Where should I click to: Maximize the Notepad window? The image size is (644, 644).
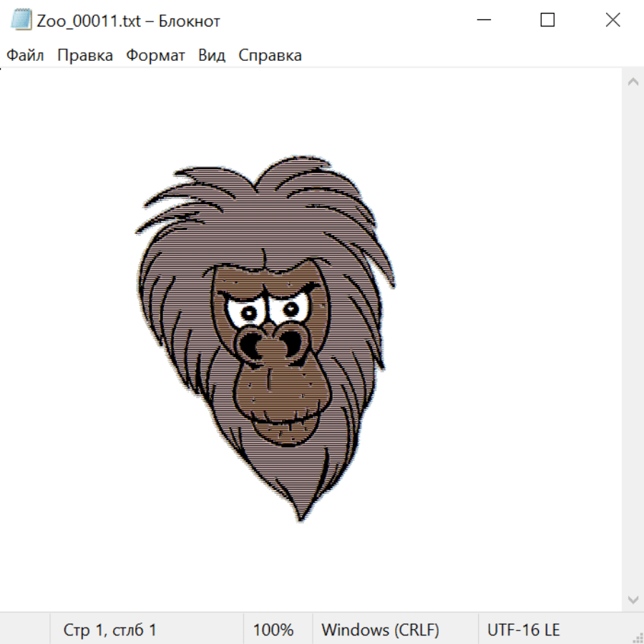pos(547,20)
